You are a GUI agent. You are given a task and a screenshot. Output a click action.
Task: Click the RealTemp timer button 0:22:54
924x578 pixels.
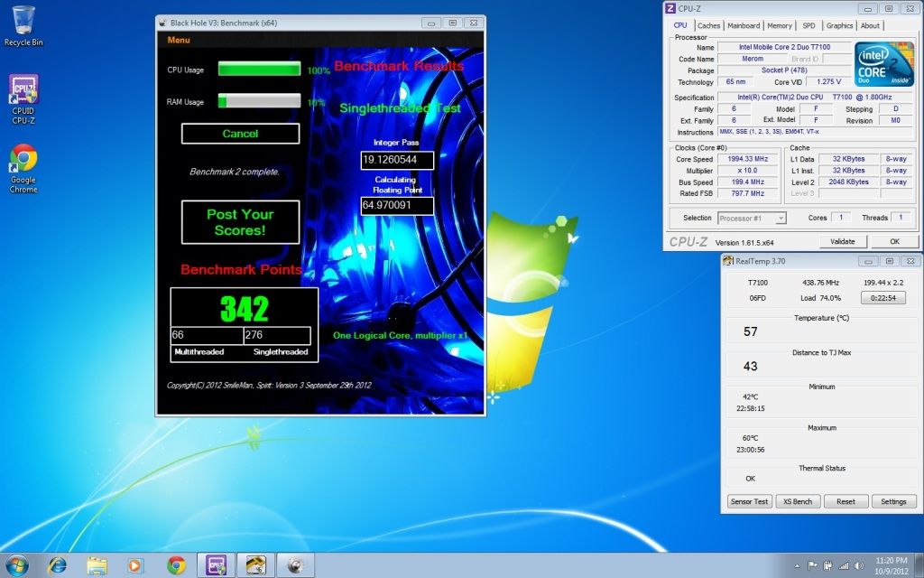click(882, 298)
